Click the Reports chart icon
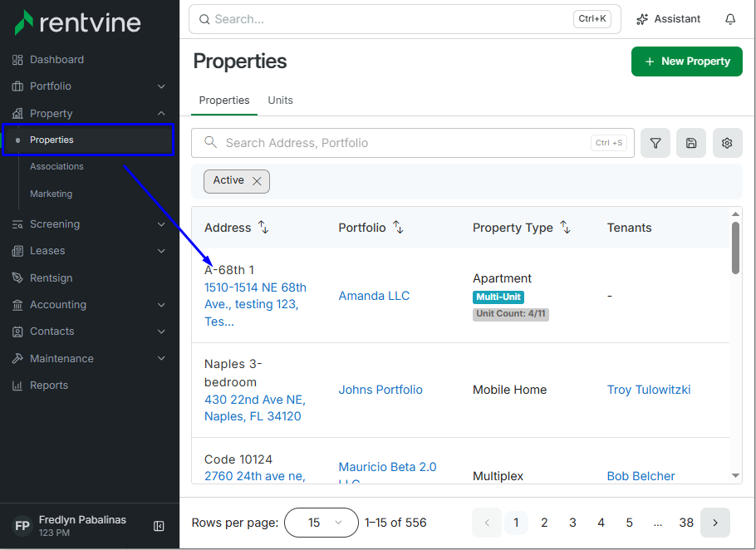This screenshot has width=756, height=550. click(17, 385)
